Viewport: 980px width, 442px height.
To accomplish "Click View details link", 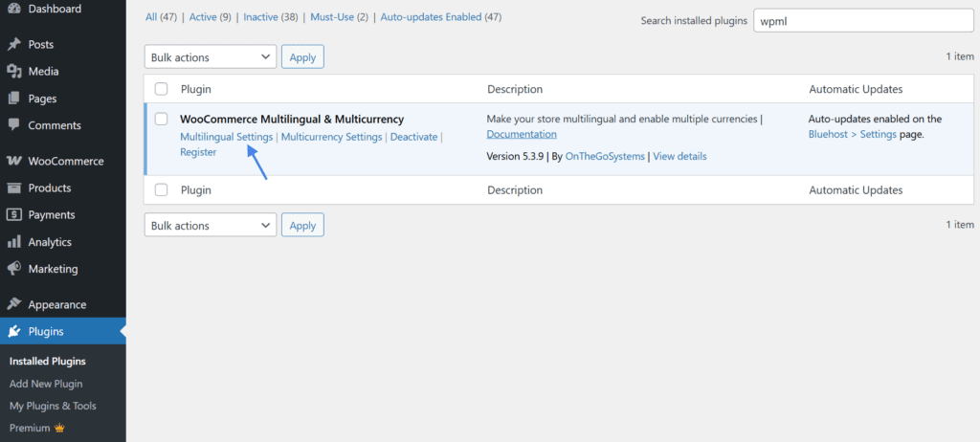I will click(679, 156).
